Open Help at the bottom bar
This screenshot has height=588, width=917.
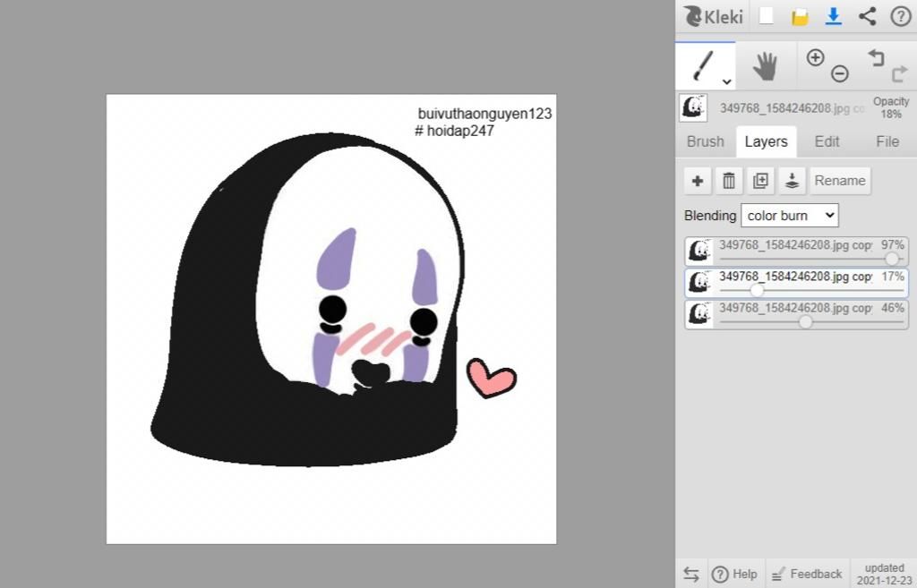pos(734,574)
